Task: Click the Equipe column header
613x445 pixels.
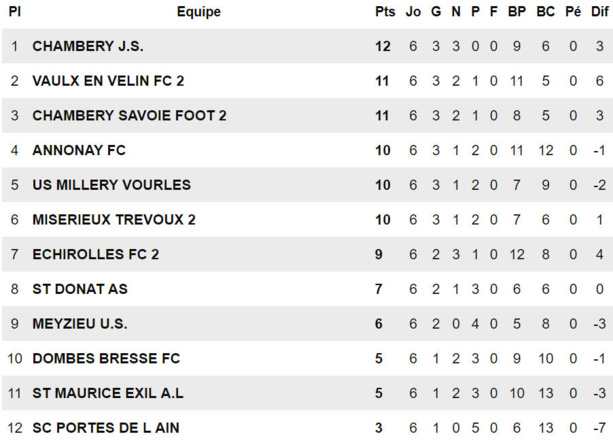Action: [199, 12]
